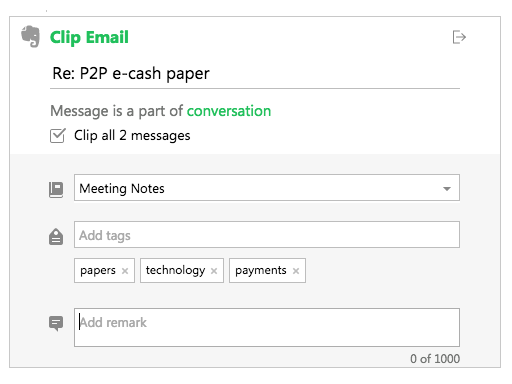Click the remark speech-bubble icon
The image size is (512, 384).
pos(56,323)
